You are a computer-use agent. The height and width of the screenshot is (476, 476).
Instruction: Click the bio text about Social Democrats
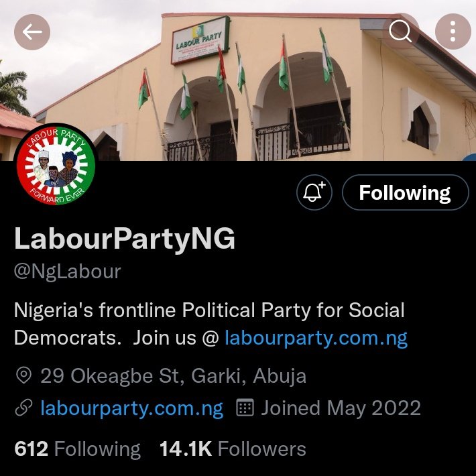(x=209, y=312)
